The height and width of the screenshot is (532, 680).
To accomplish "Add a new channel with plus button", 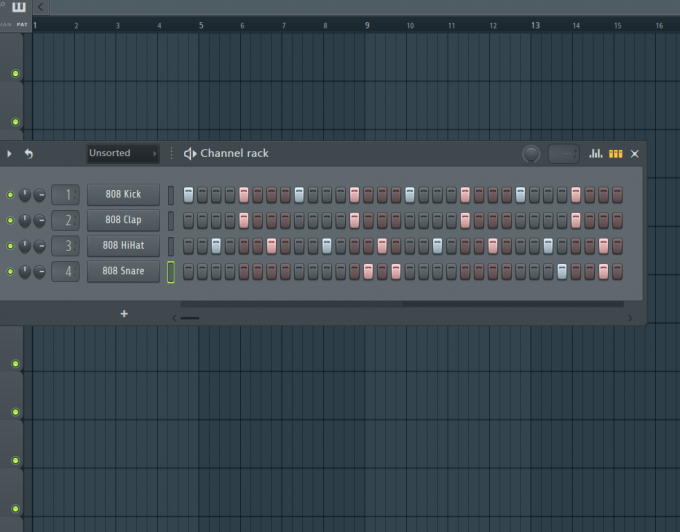I will coord(124,313).
